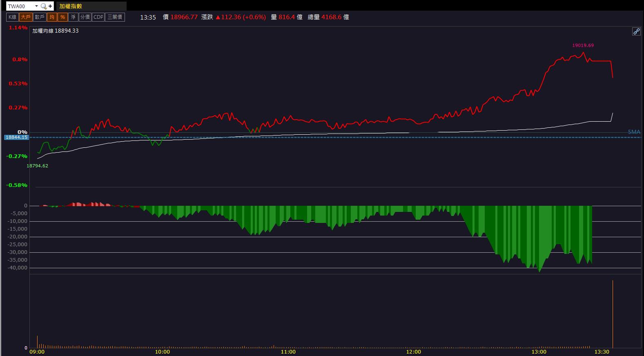
Task: Toggle the 大戶 indicator button
Action: [x=26, y=17]
